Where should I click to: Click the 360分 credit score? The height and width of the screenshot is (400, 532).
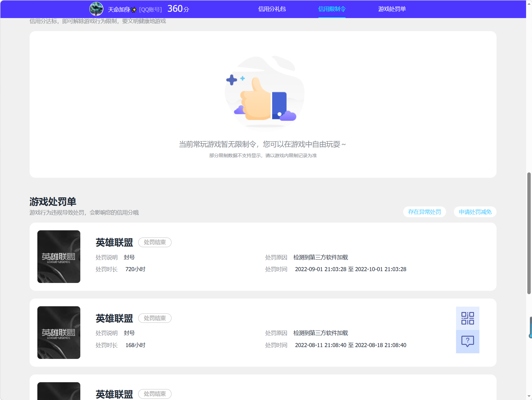click(x=178, y=9)
